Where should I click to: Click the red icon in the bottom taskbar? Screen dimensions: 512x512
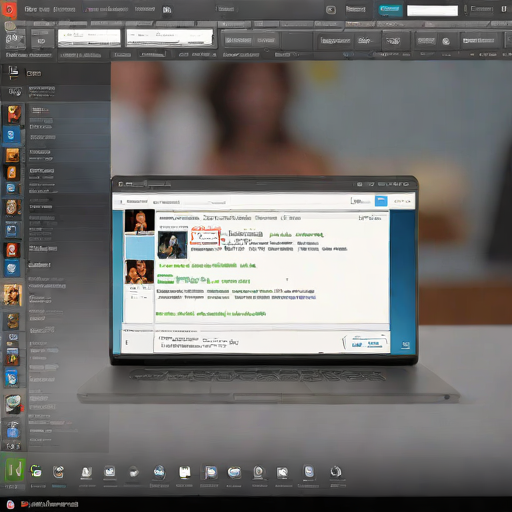pyautogui.click(x=10, y=504)
